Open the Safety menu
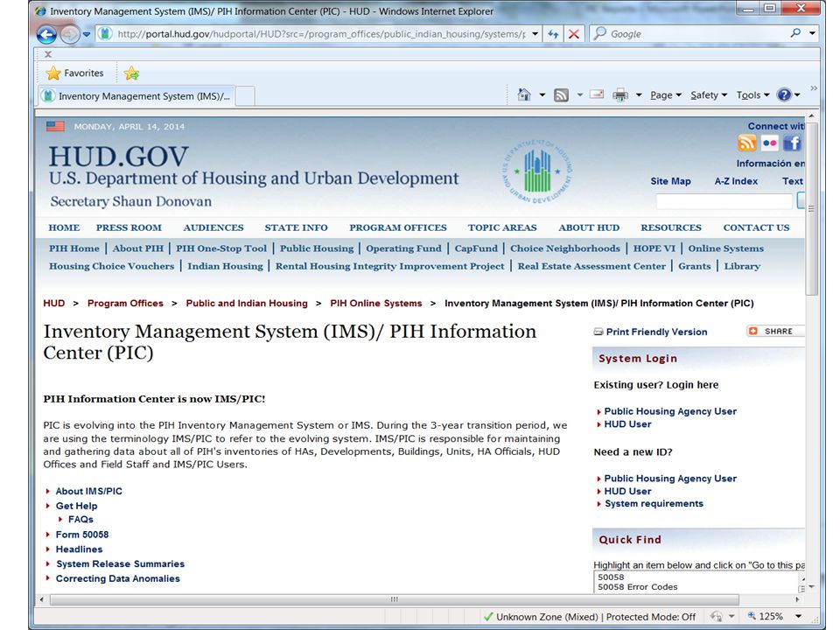This screenshot has width=840, height=630. pyautogui.click(x=709, y=95)
